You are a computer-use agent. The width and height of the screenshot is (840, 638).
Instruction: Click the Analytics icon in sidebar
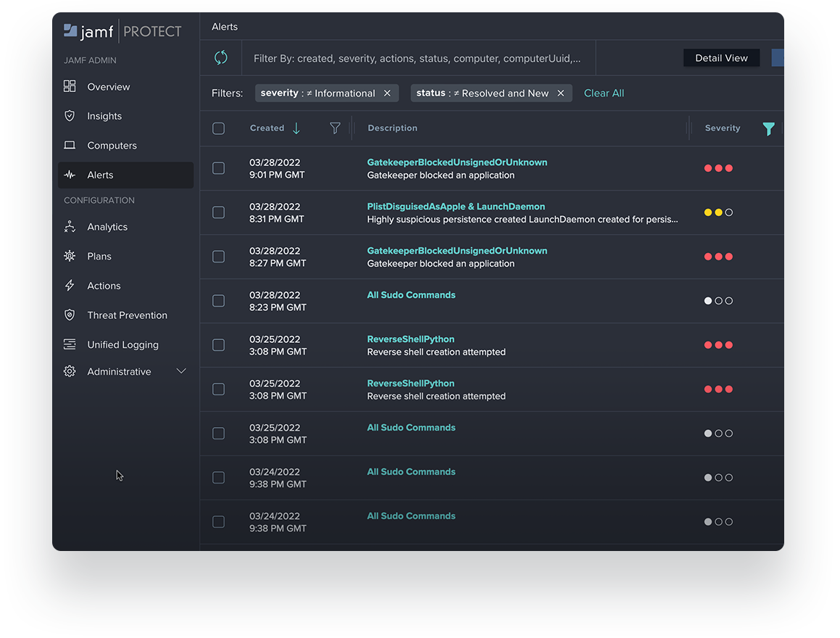70,227
